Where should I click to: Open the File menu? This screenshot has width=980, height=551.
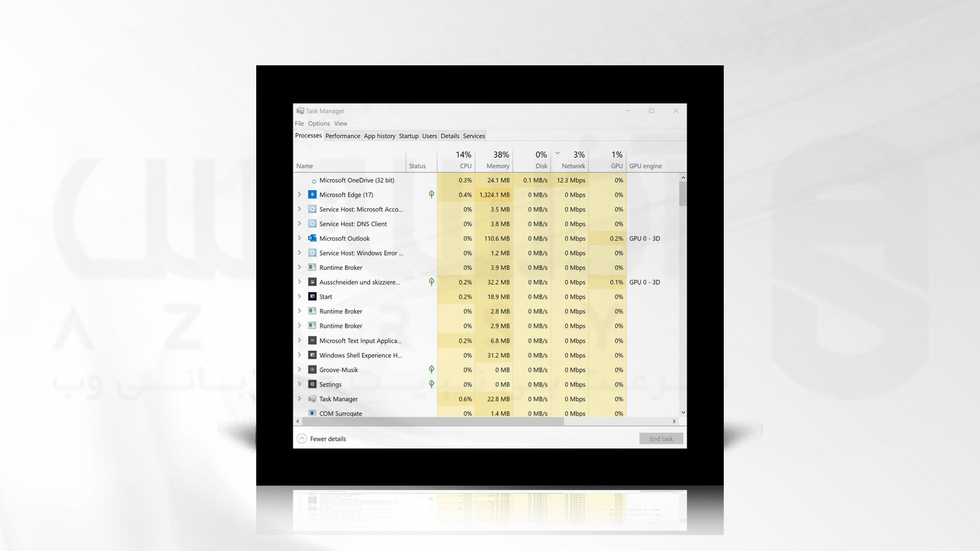click(x=299, y=123)
